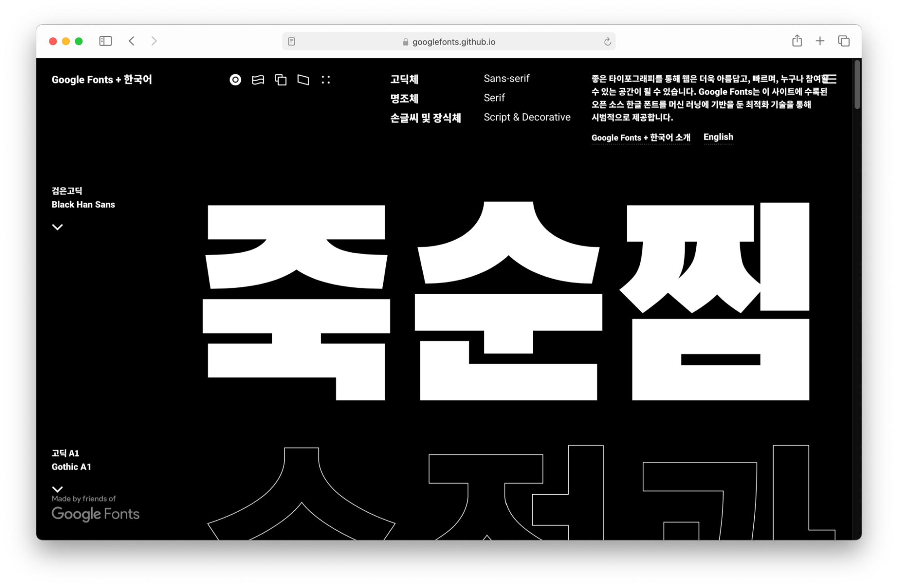This screenshot has width=898, height=588.
Task: Click the 고딕 A1 Korean font label
Action: click(66, 453)
